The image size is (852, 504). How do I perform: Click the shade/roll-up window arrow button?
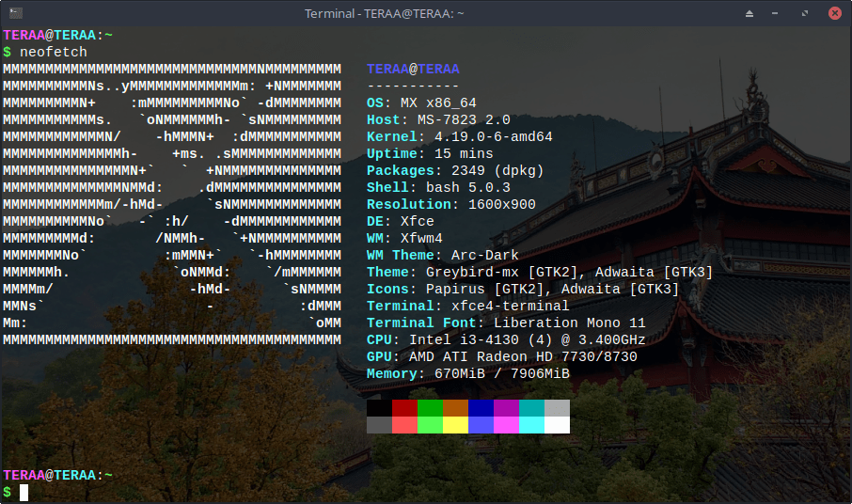pos(749,13)
